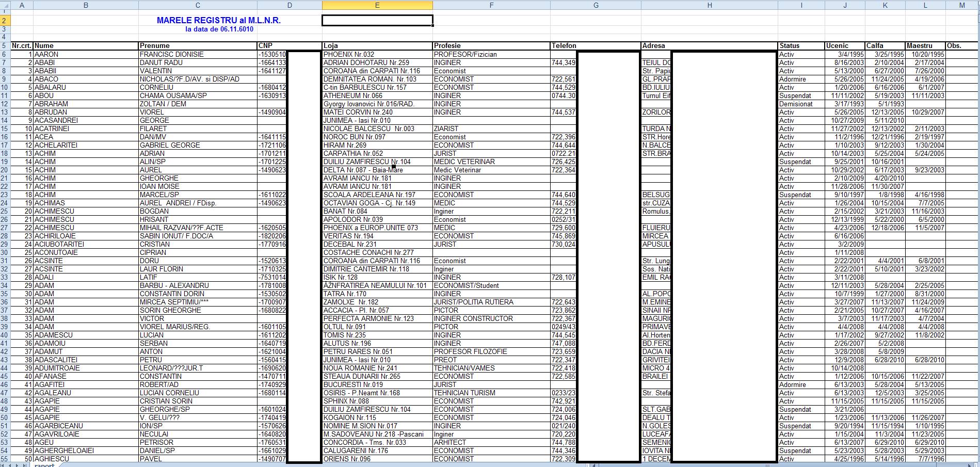Select column B header
The height and width of the screenshot is (467, 980).
(x=86, y=5)
